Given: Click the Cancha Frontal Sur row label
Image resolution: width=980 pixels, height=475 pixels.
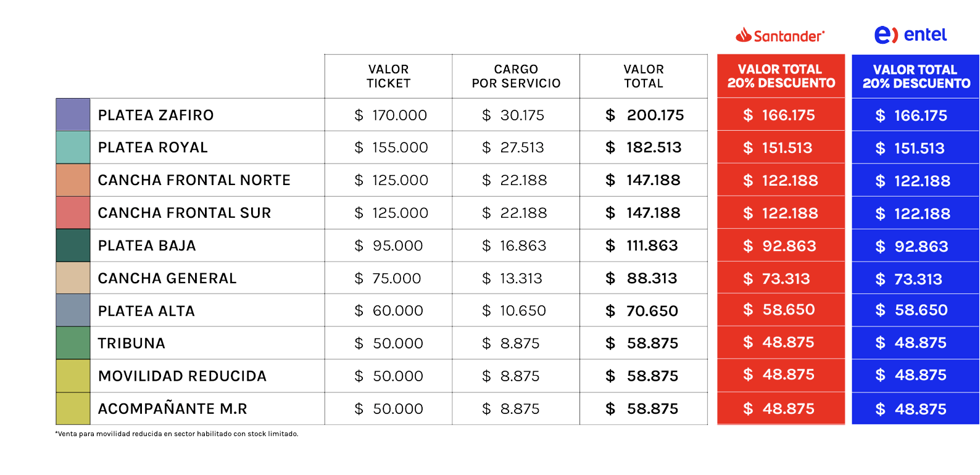Looking at the screenshot, I should click(185, 213).
